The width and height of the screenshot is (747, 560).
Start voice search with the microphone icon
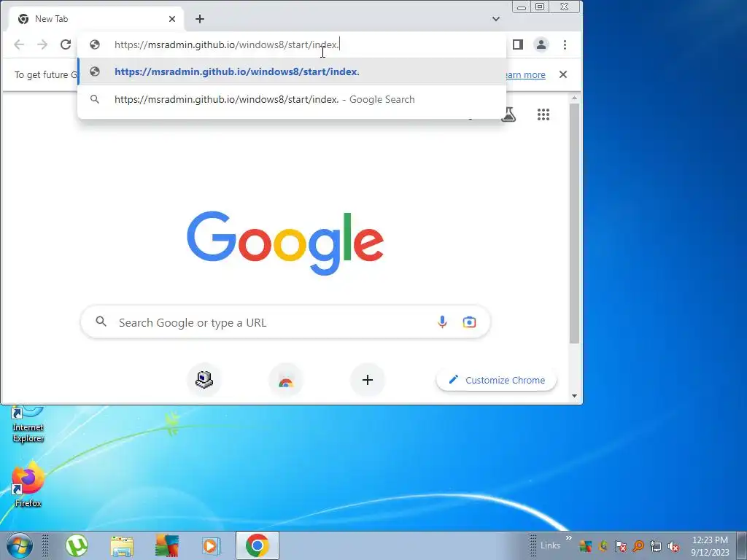point(442,322)
